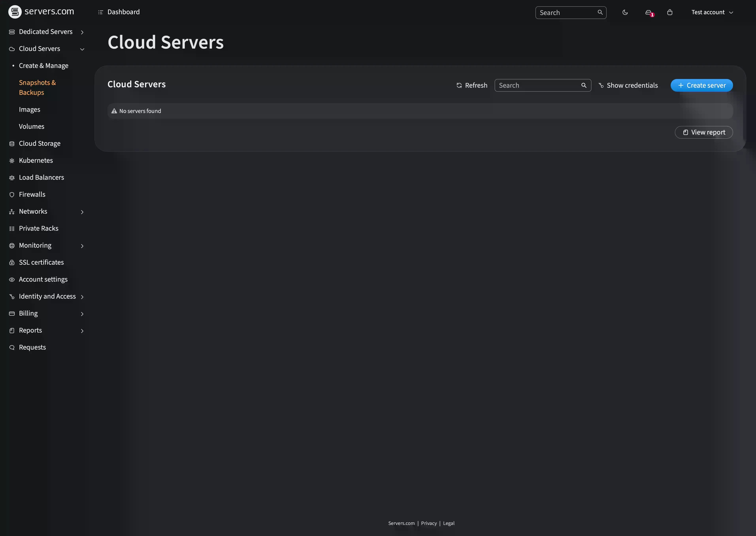Click the Create server button
The width and height of the screenshot is (756, 536).
pyautogui.click(x=701, y=85)
